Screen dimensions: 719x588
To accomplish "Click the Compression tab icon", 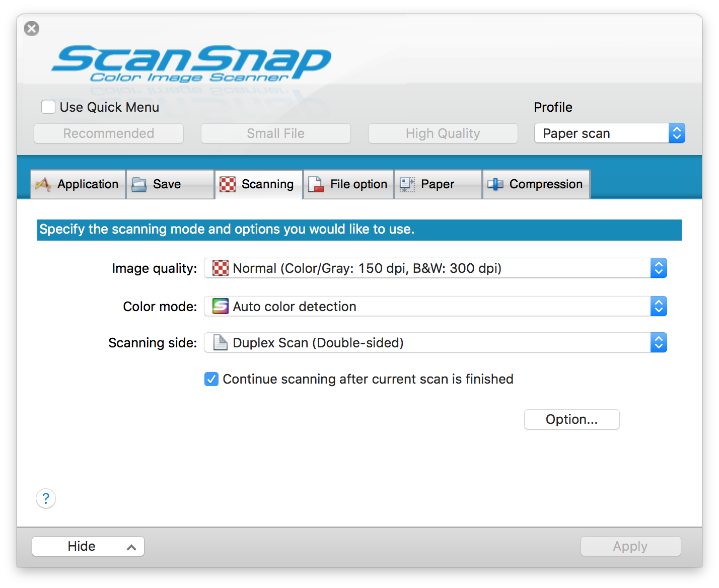I will (495, 184).
